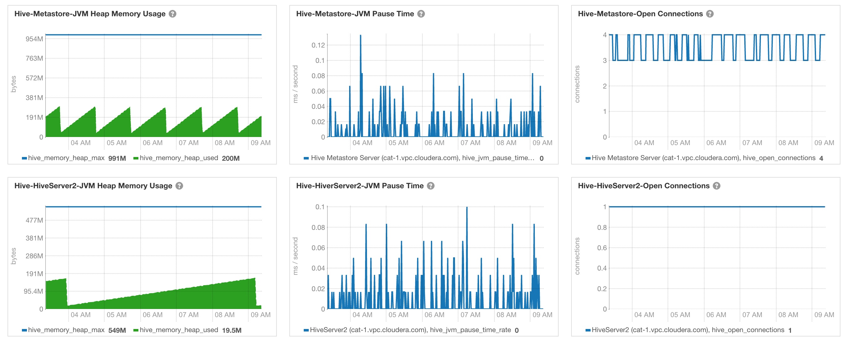The width and height of the screenshot is (868, 344).
Task: Click blue hive_memory_heap_max swatch in Metastore legend
Action: [24, 158]
